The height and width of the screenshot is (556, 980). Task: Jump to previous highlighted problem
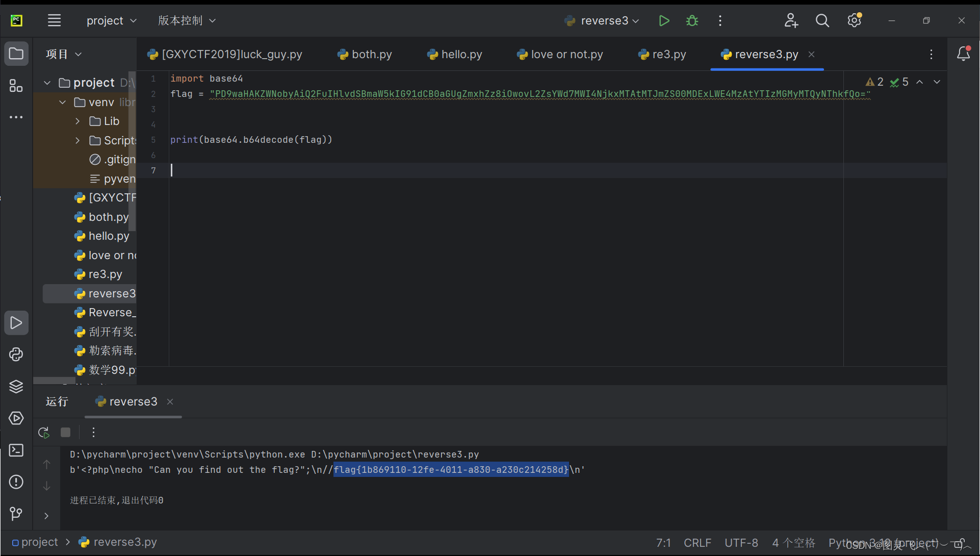pos(920,82)
